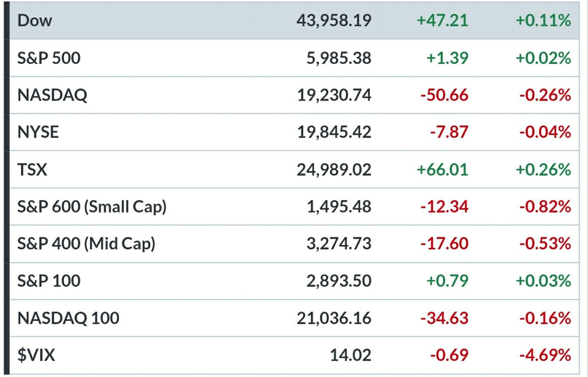The image size is (588, 377).
Task: Open the S&P 500 index row
Action: [x=294, y=58]
